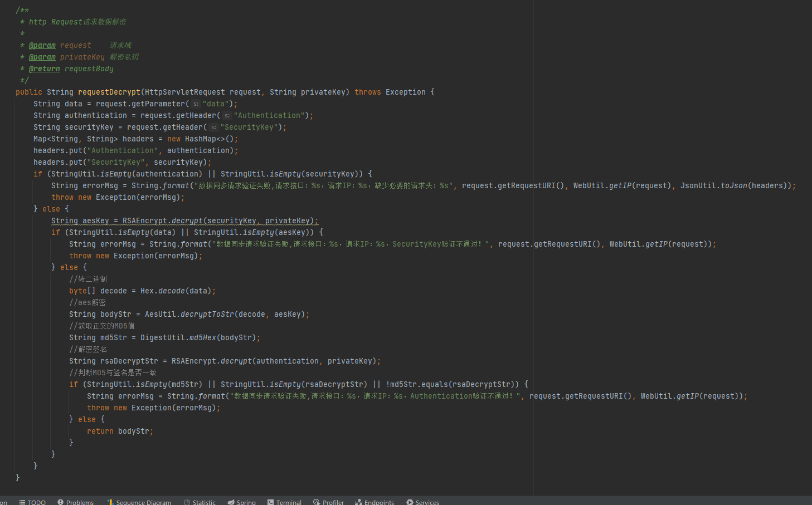Viewport: 812px width, 505px height.
Task: Click the //解密签名 comment
Action: point(88,349)
